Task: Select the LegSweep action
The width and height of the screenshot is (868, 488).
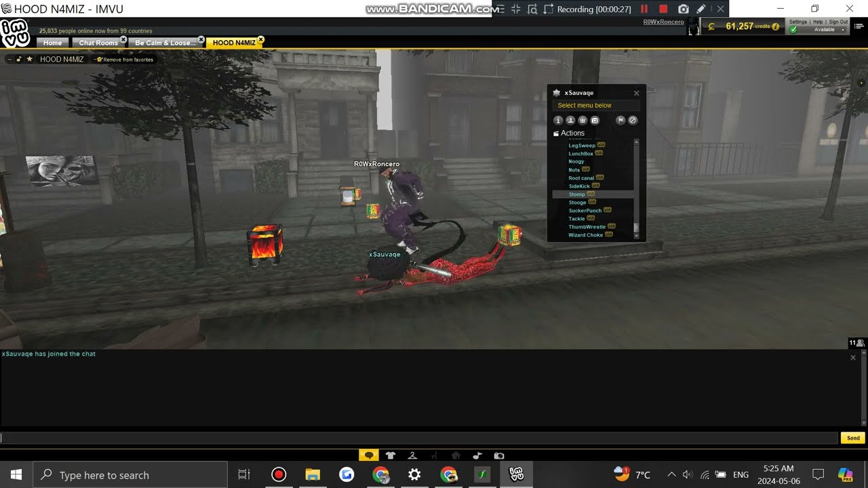Action: [582, 146]
